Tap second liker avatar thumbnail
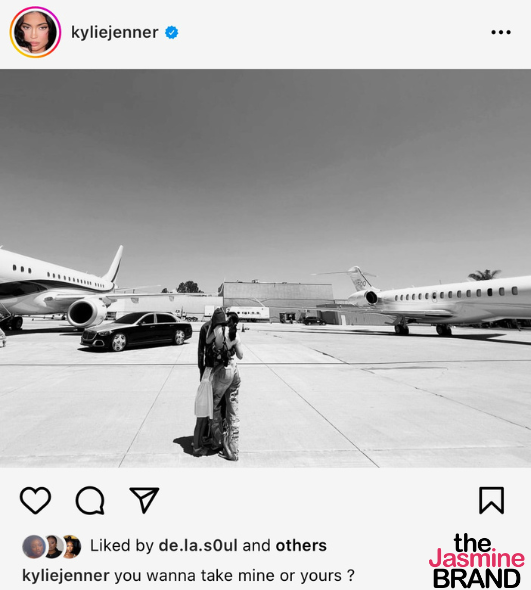Viewport: 531px width, 590px height. pyautogui.click(x=53, y=546)
